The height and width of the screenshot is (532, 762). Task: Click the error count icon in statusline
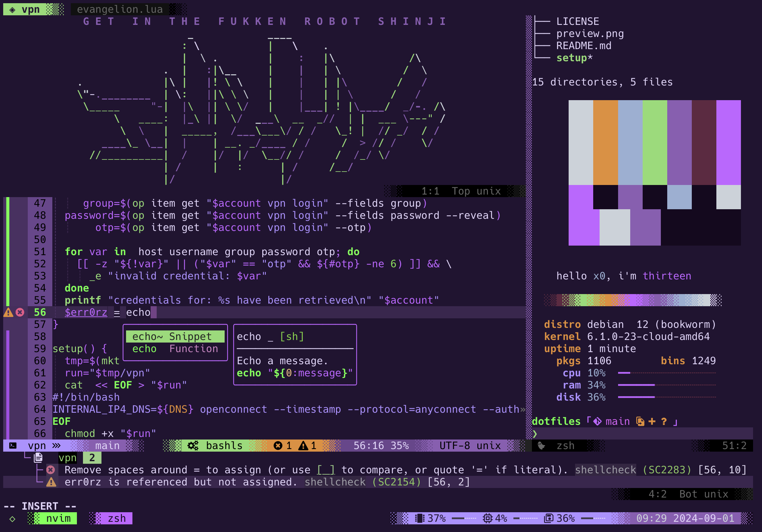click(x=278, y=446)
